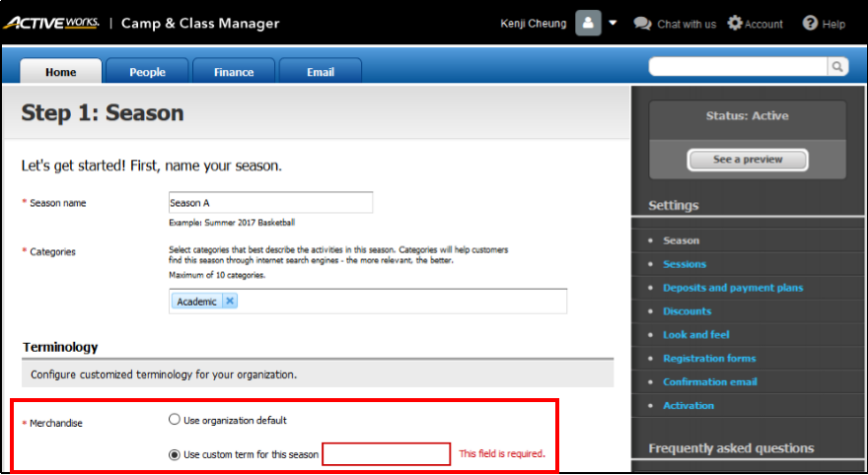Open the Chat with us speech bubble icon
The height and width of the screenshot is (475, 868).
pos(642,24)
